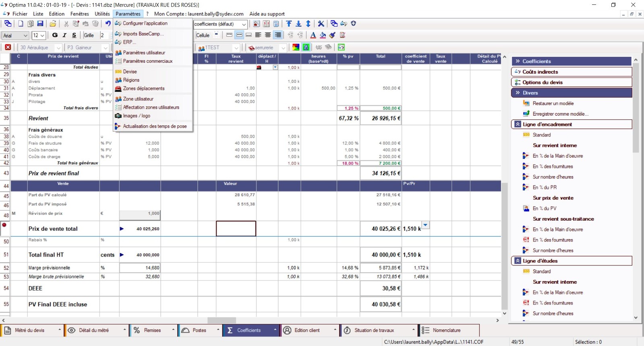Toggle top vertical alignment of the cell
This screenshot has height=346, width=644.
pos(229,35)
